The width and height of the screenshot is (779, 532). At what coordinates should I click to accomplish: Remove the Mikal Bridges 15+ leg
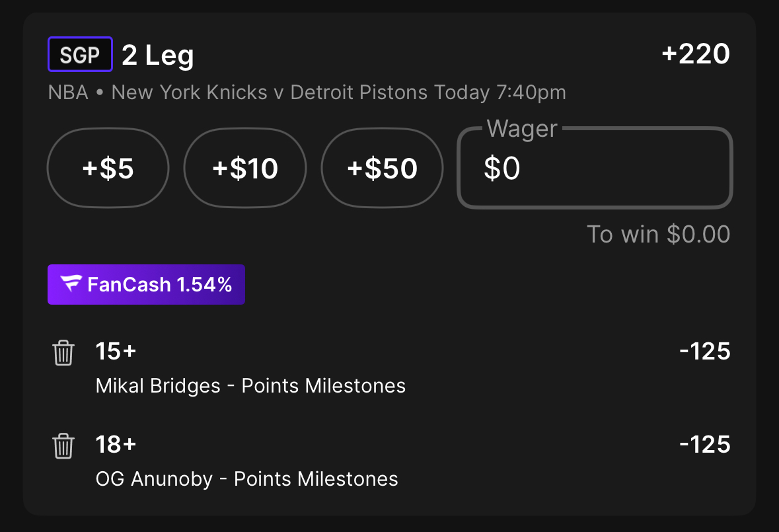[x=63, y=353]
